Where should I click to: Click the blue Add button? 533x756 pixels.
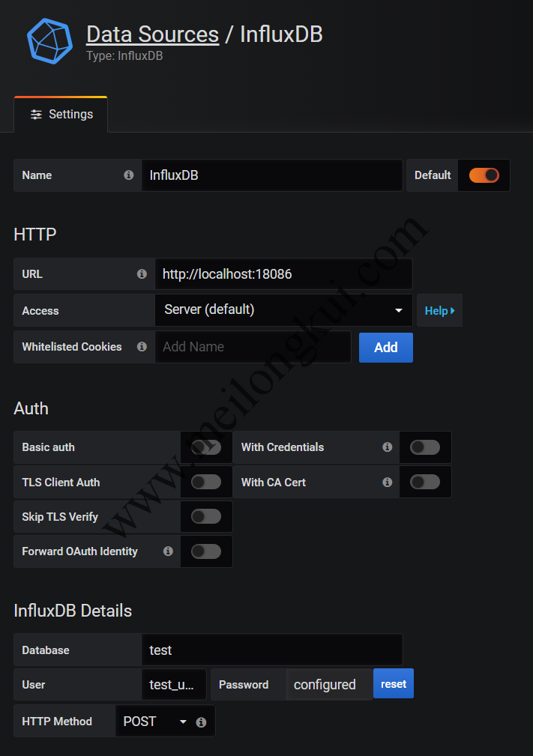click(386, 347)
